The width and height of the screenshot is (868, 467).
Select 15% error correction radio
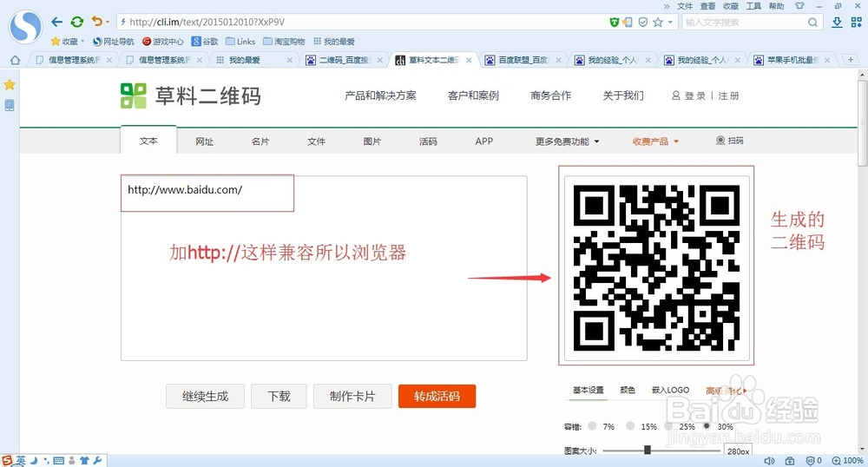click(630, 426)
